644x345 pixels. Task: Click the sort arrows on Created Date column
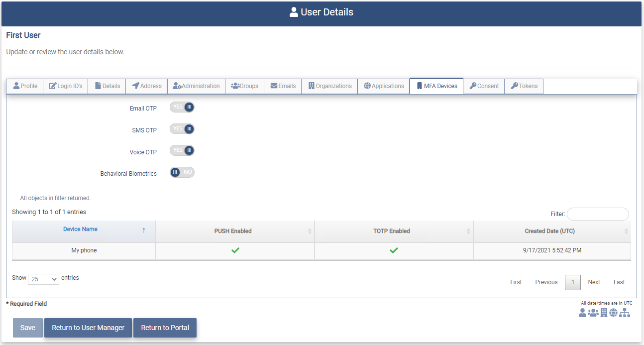tap(626, 231)
